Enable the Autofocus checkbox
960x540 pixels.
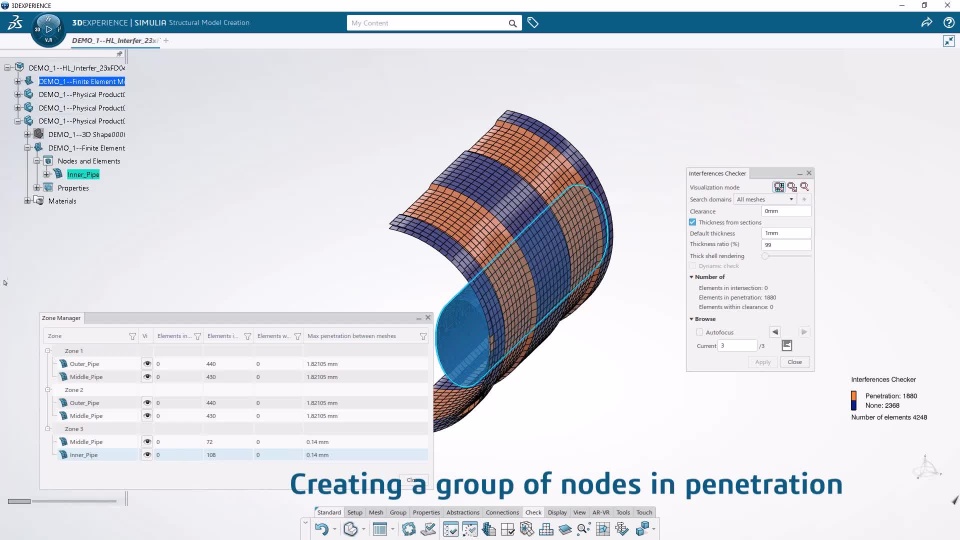click(699, 332)
